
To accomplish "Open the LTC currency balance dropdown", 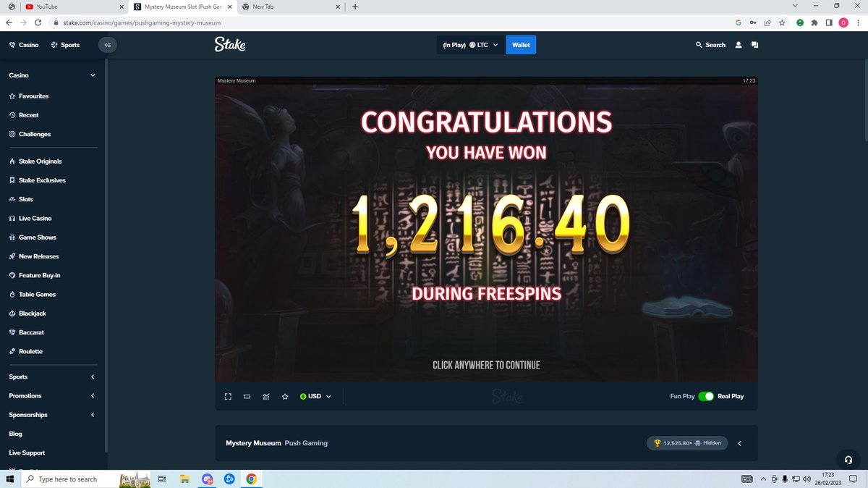I will pos(471,45).
